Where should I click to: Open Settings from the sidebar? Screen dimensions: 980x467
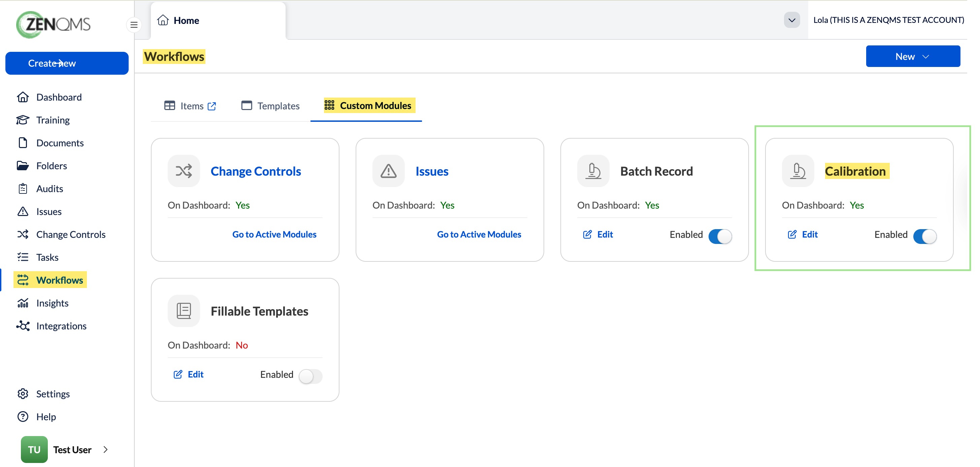coord(53,394)
